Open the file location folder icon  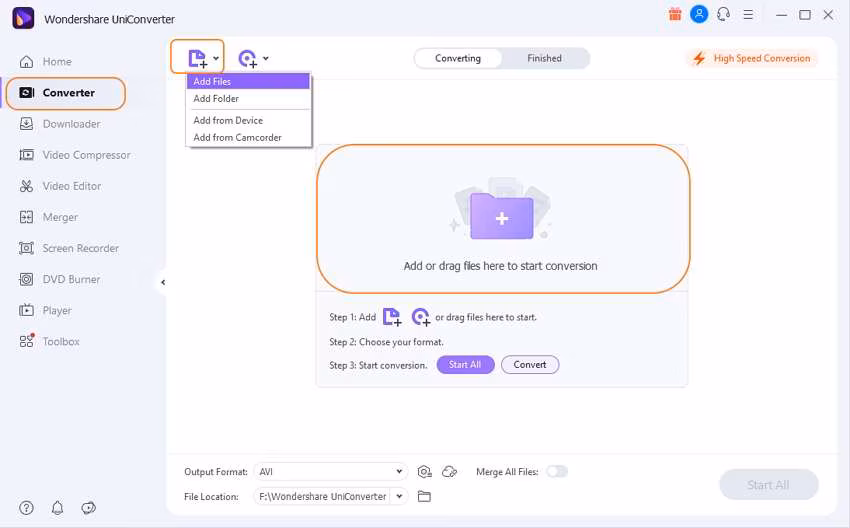[424, 497]
